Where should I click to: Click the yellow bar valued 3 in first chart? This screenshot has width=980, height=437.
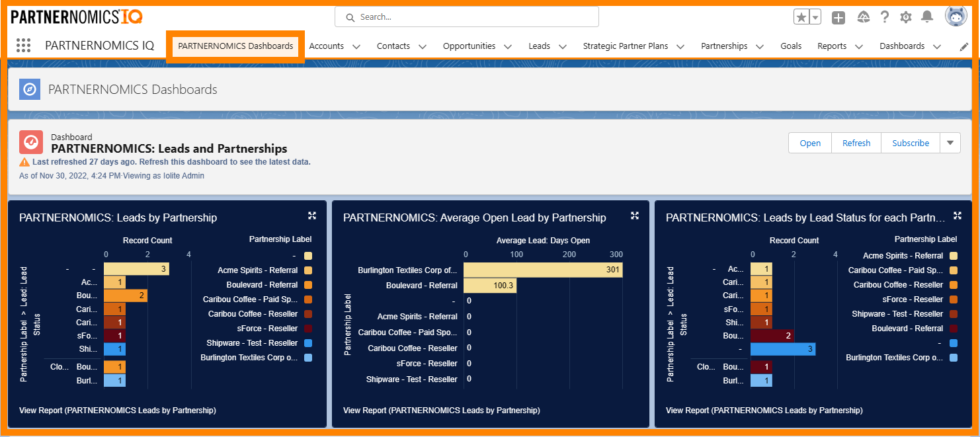point(136,269)
